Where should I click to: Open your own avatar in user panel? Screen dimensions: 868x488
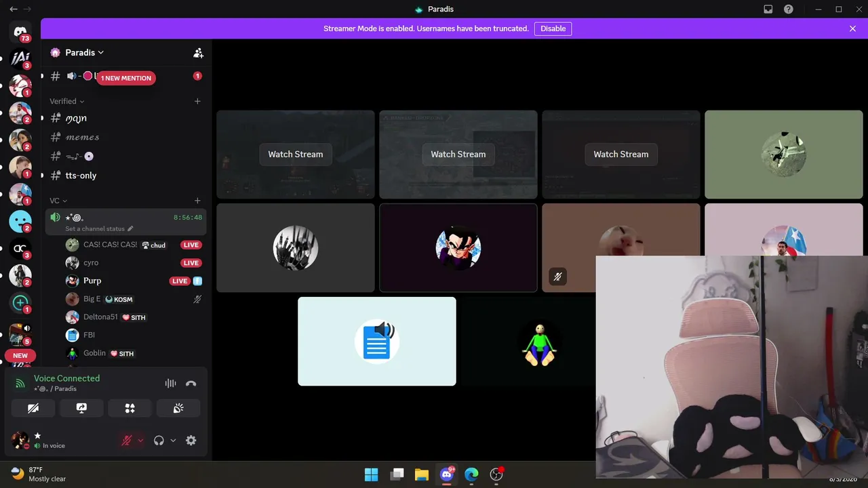tap(20, 441)
